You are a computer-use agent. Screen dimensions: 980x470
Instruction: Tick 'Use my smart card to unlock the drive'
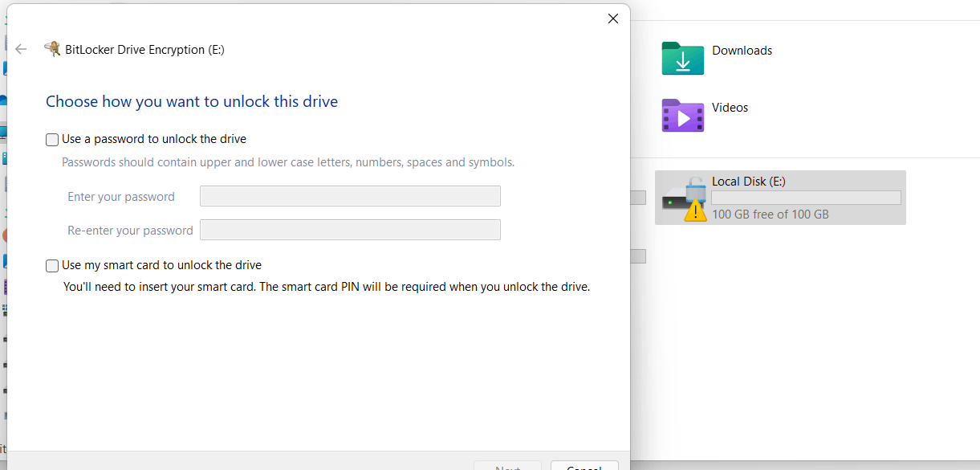52,266
